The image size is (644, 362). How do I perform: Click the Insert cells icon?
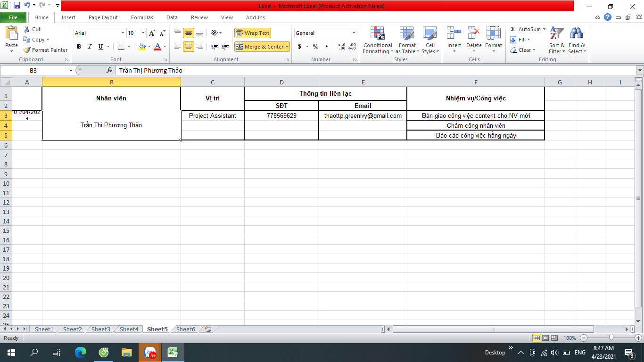[454, 33]
